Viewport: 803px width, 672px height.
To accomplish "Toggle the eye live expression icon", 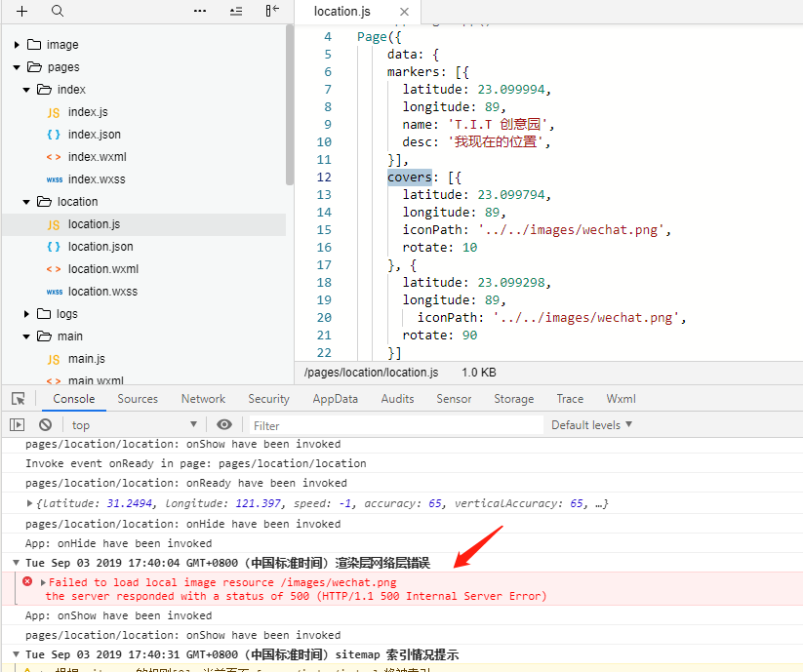I will tap(224, 425).
